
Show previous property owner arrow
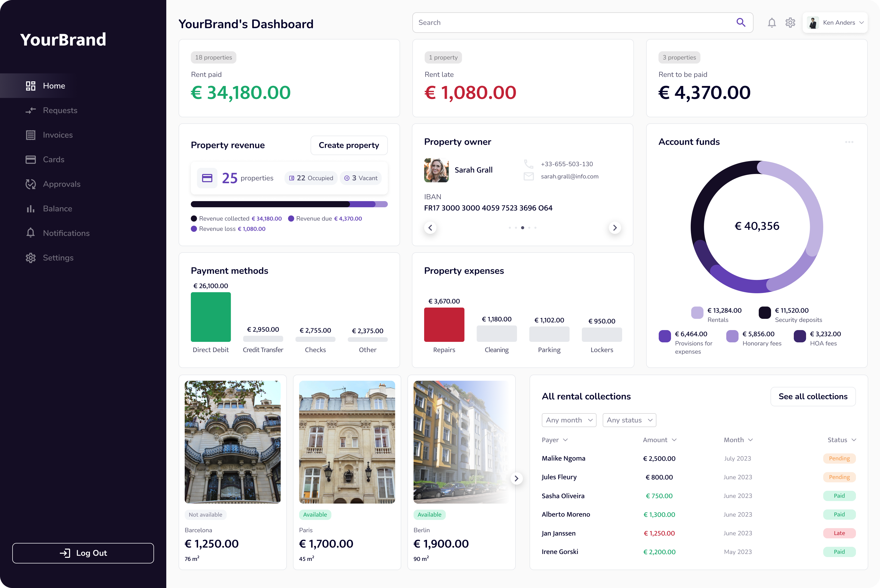coord(430,228)
